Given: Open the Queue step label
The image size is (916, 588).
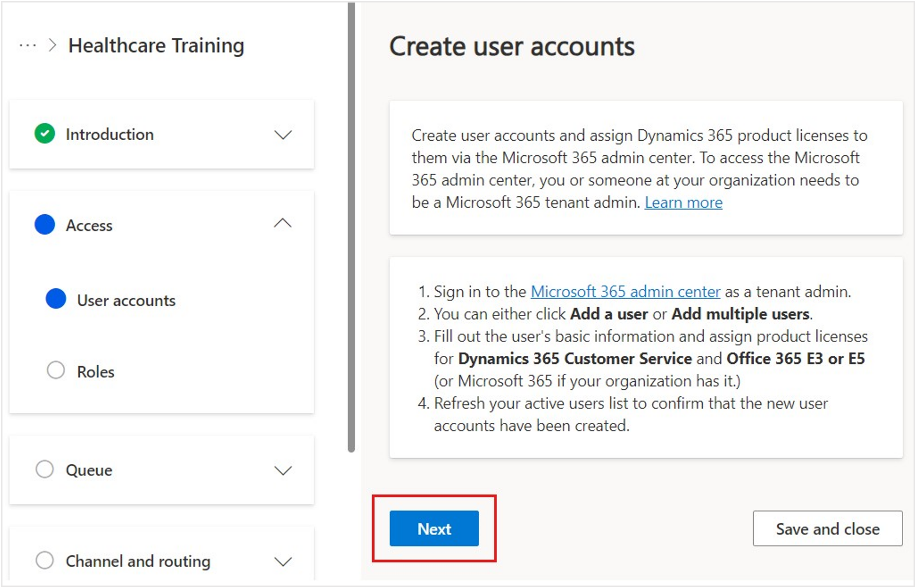Looking at the screenshot, I should [89, 470].
